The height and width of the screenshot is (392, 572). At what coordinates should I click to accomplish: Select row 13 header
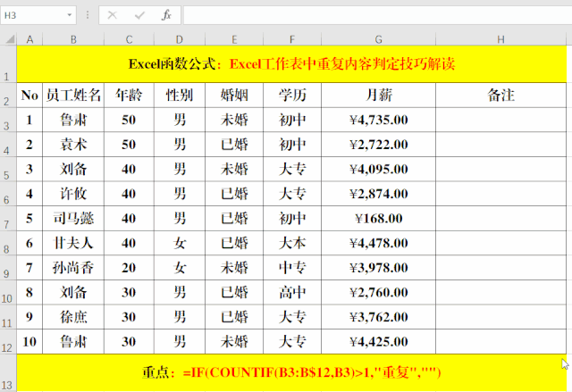(x=8, y=372)
